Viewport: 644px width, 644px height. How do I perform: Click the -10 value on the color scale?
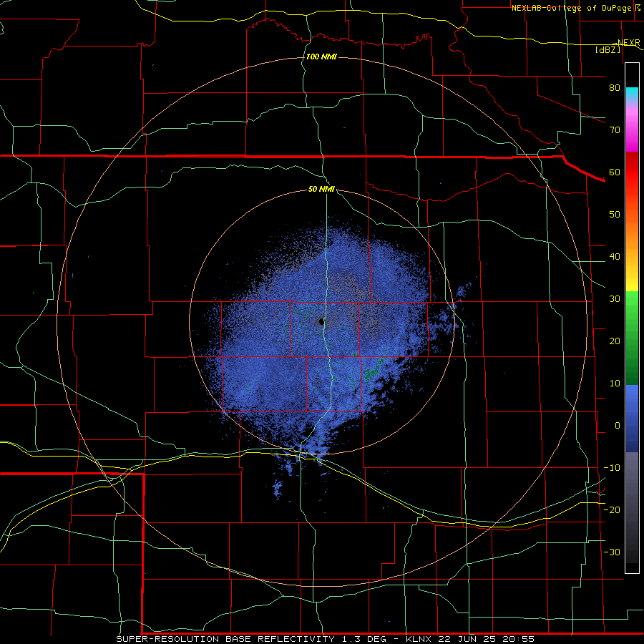pyautogui.click(x=612, y=468)
